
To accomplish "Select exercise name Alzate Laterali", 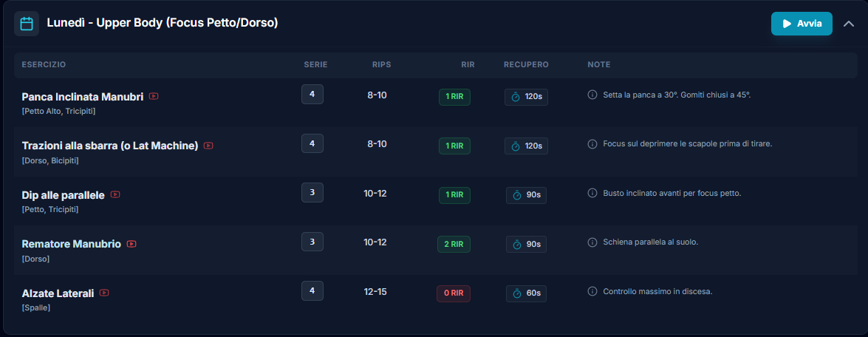I will tap(58, 293).
